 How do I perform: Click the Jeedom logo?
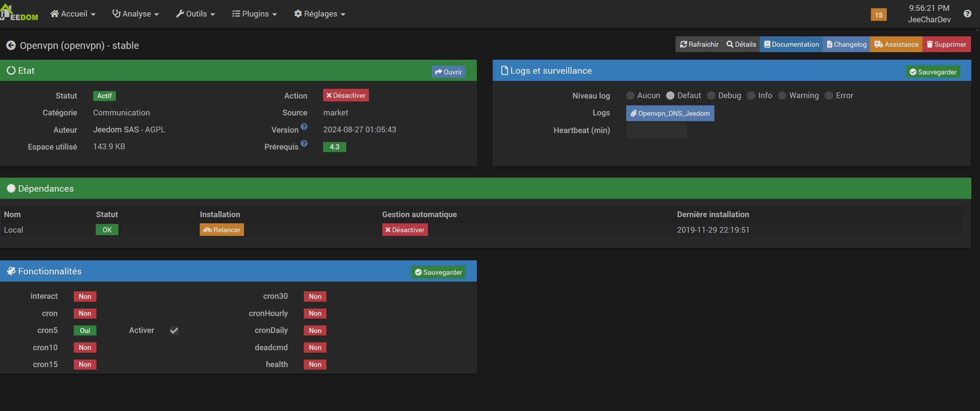[19, 13]
